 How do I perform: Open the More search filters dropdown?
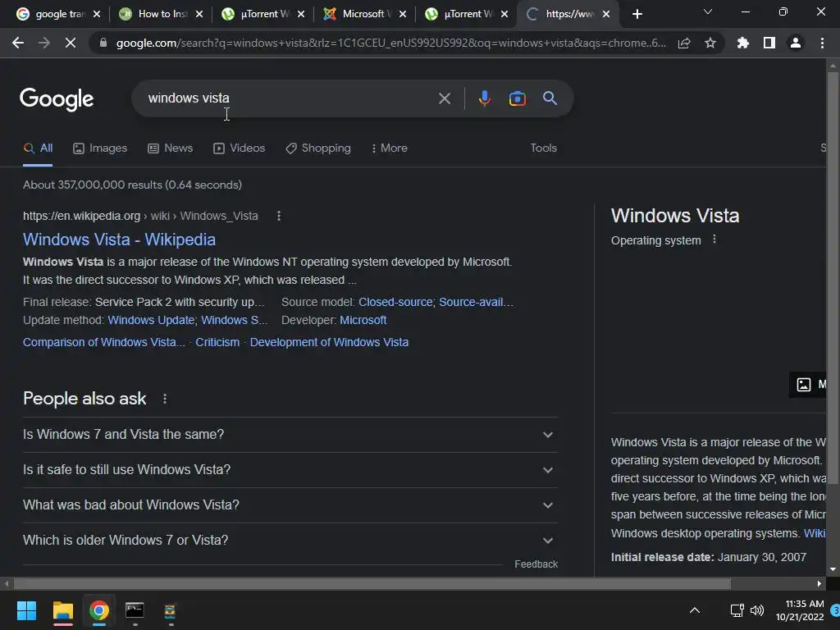click(390, 148)
